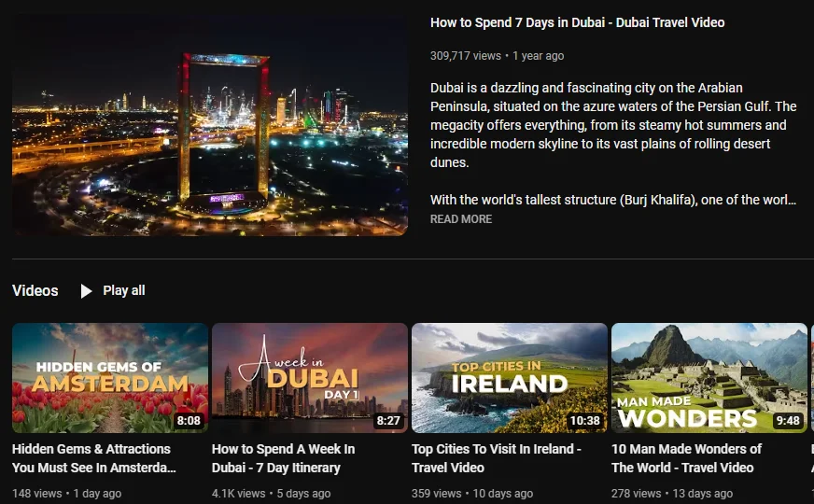This screenshot has width=814, height=504.
Task: Open the Top Cities in Ireland thumbnail
Action: pos(510,378)
